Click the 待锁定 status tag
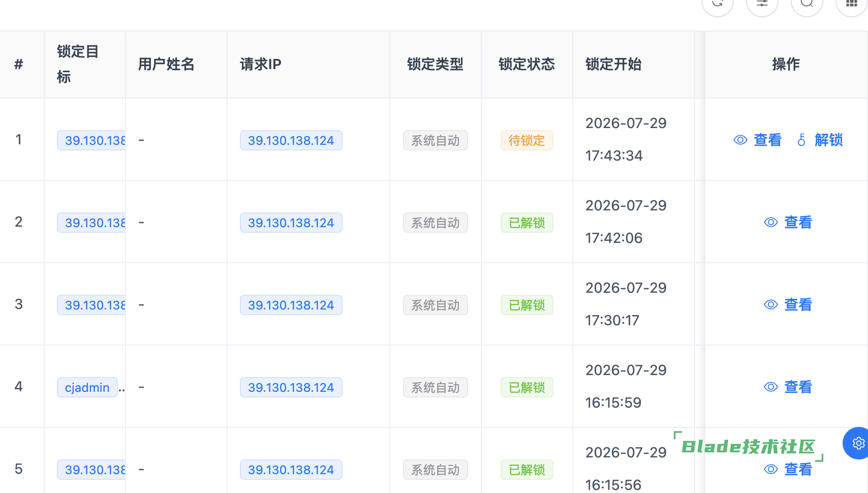The image size is (868, 493). point(527,140)
